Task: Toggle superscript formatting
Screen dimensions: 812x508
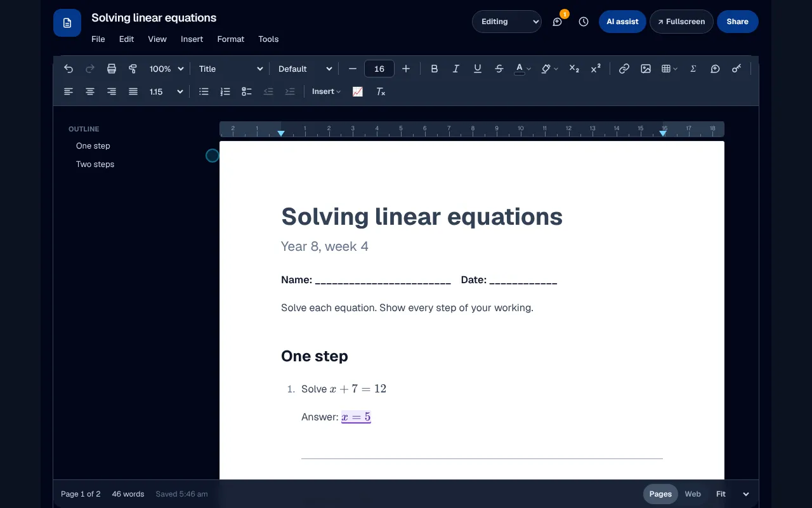Action: click(x=596, y=69)
